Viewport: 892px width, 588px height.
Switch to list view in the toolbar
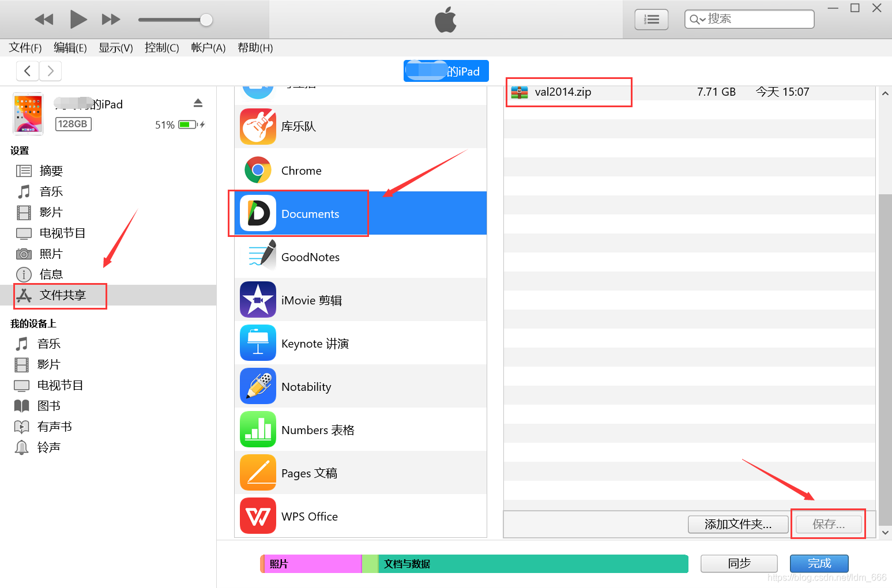pos(651,19)
